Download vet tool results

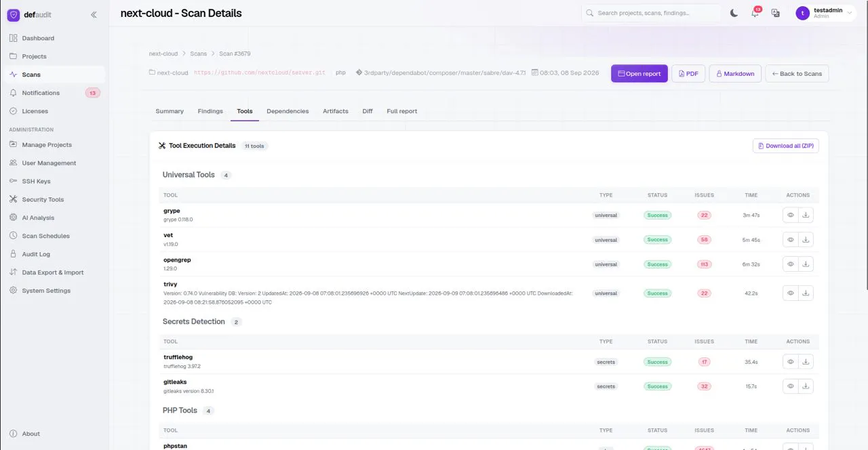pos(806,239)
